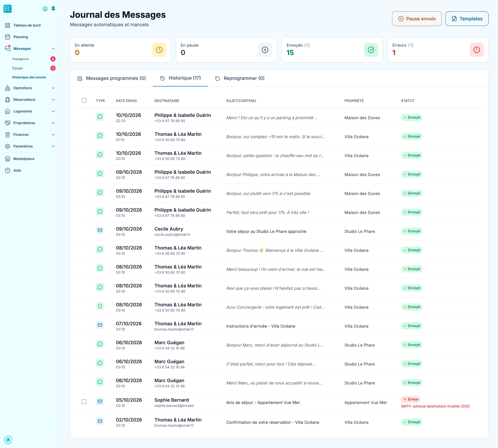498x448 pixels.
Task: Click the chat icon for the 10/10/2026 02:25 message
Action: (x=100, y=117)
